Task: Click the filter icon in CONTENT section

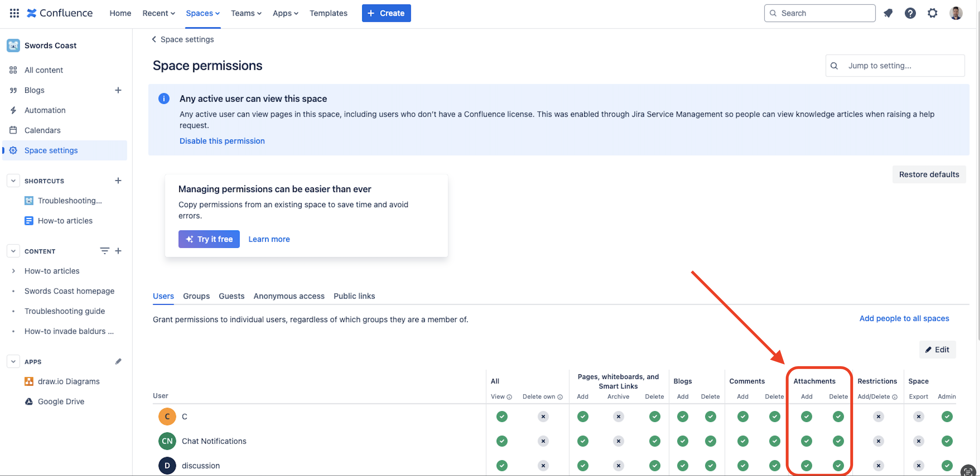Action: click(104, 251)
